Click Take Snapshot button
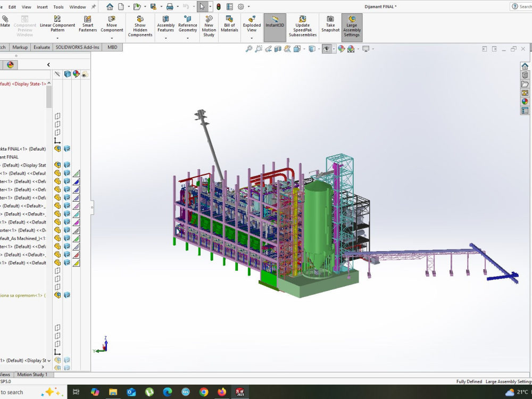 coord(330,24)
